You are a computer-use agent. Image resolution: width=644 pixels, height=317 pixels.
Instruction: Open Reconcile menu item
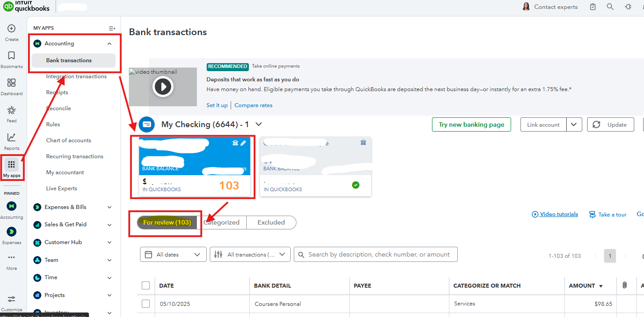[x=59, y=108]
